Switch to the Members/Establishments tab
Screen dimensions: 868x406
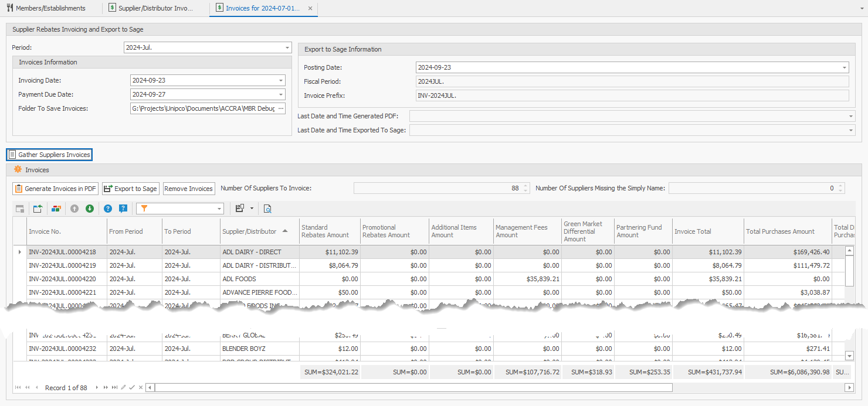50,8
